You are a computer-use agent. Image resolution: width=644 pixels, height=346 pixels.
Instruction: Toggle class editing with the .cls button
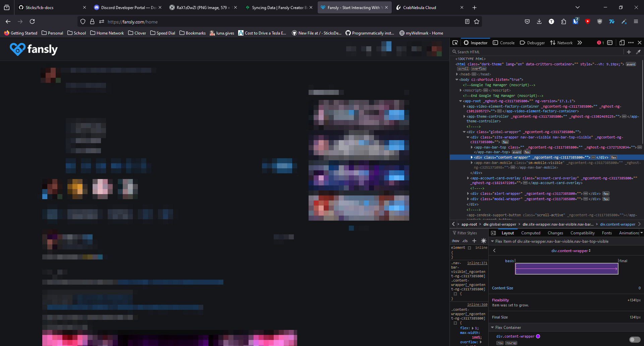(465, 241)
